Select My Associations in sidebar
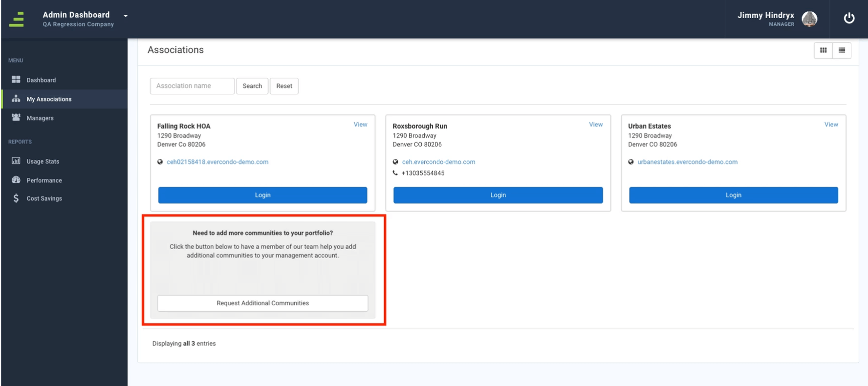Image resolution: width=868 pixels, height=386 pixels. click(x=64, y=99)
